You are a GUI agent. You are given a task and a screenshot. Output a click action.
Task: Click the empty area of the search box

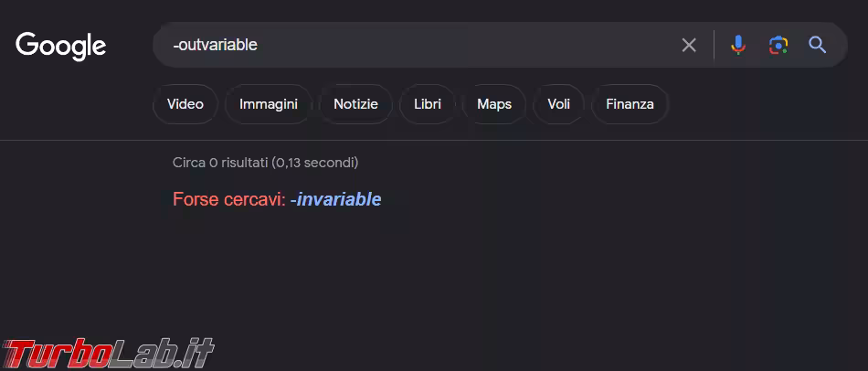pos(457,45)
